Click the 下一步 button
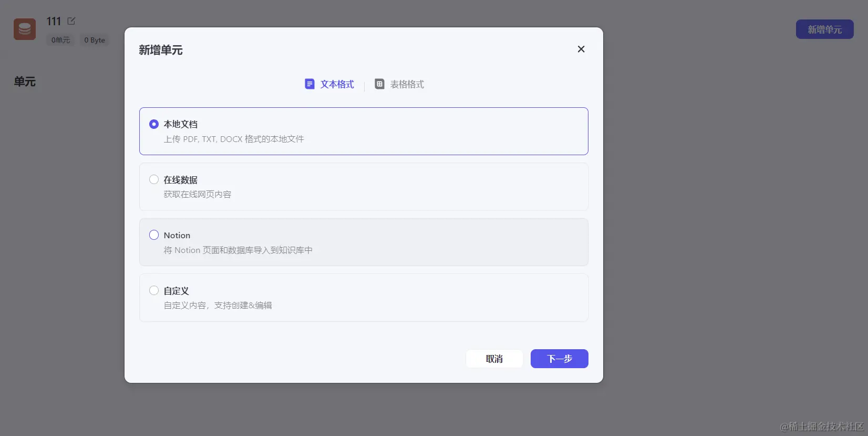 [560, 359]
